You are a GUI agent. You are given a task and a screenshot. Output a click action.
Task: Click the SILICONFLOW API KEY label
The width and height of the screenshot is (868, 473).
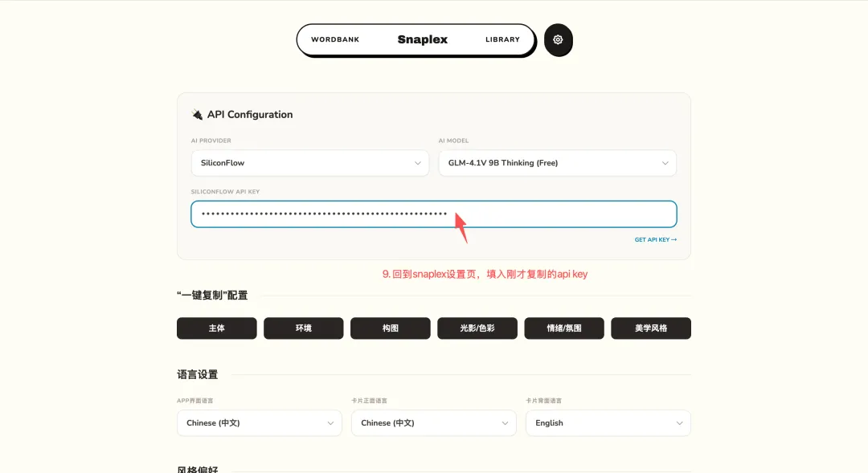tap(225, 191)
